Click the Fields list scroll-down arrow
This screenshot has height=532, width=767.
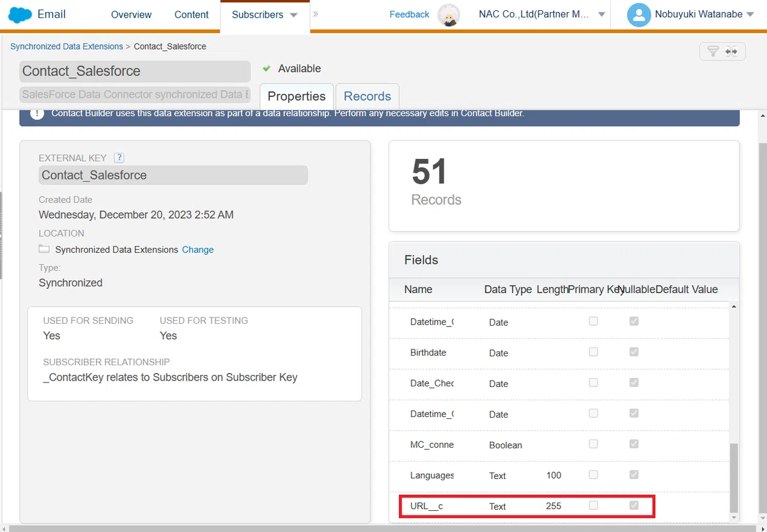click(x=733, y=517)
